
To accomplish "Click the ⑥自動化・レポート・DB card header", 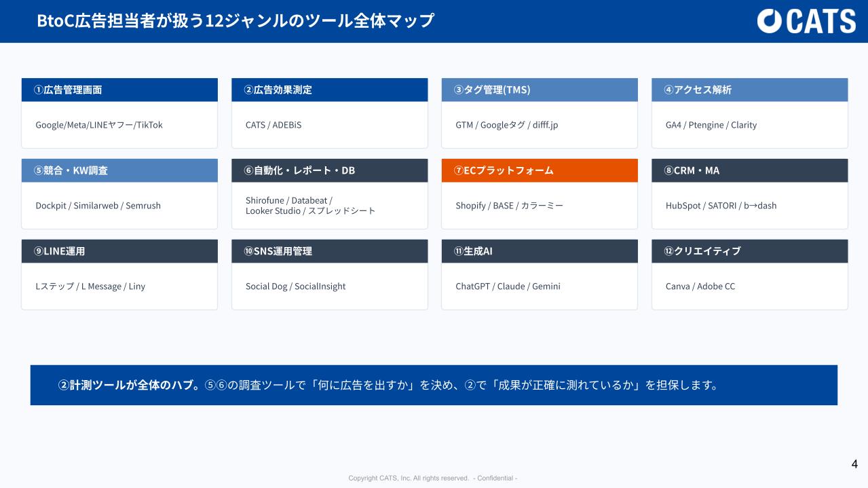I will [330, 170].
